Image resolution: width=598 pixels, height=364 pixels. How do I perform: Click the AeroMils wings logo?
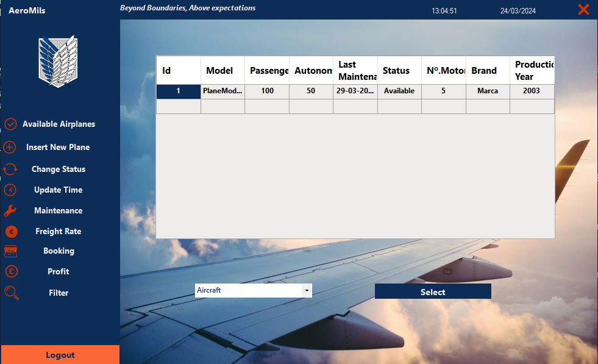point(59,61)
